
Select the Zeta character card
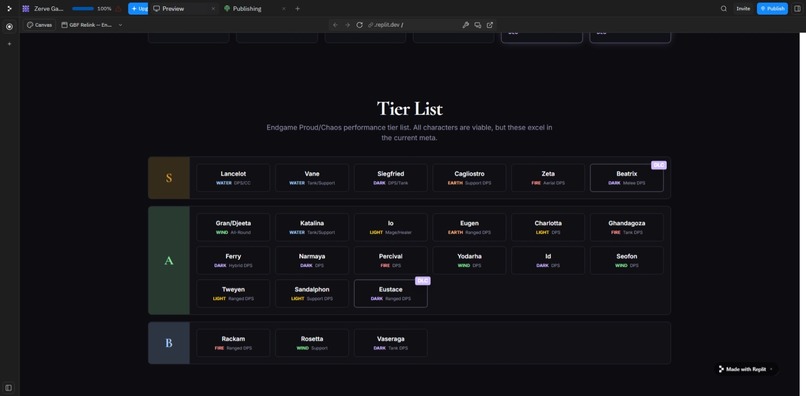point(548,178)
